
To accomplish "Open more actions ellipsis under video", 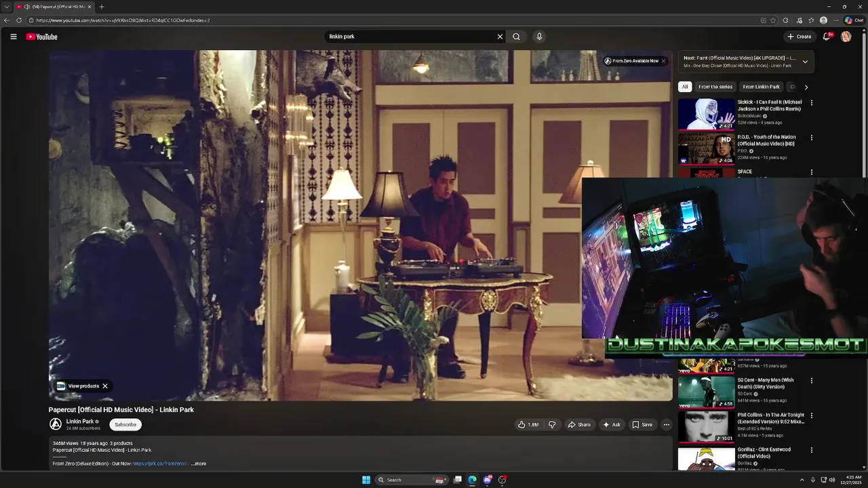I will click(x=666, y=424).
